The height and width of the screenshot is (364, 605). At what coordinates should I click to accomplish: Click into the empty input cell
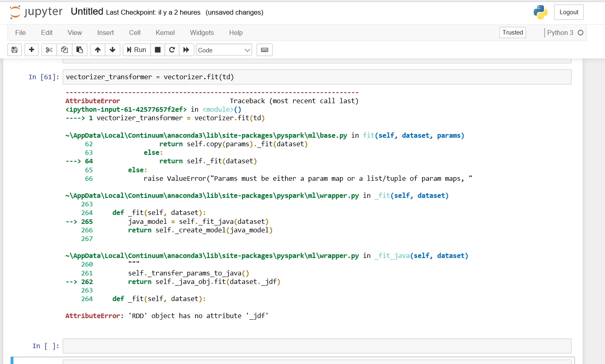(317, 346)
